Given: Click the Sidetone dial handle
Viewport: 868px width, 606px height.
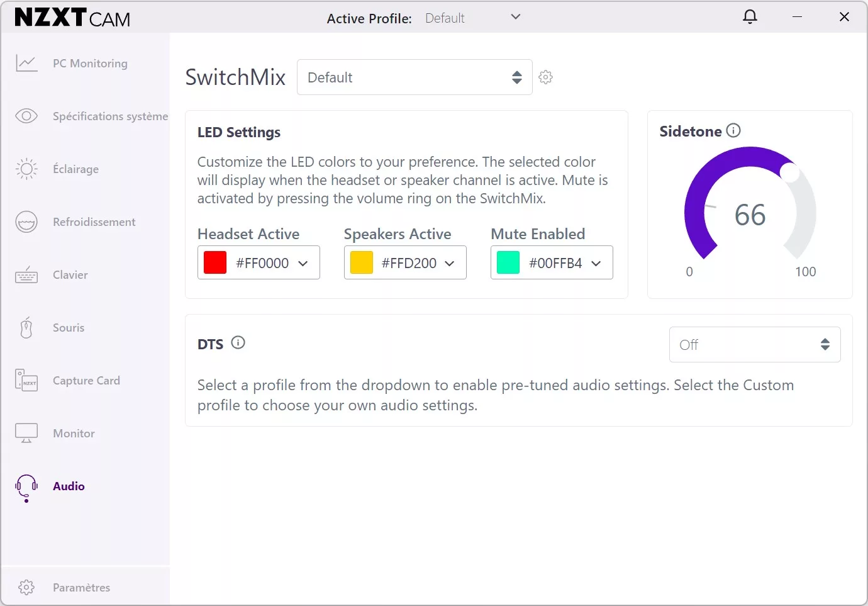Looking at the screenshot, I should (x=789, y=172).
